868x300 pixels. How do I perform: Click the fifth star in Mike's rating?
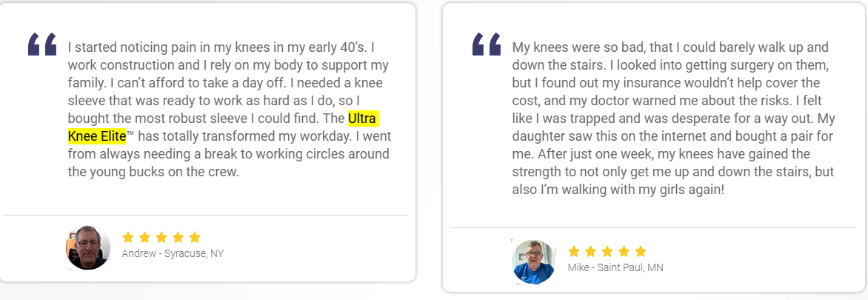point(641,251)
